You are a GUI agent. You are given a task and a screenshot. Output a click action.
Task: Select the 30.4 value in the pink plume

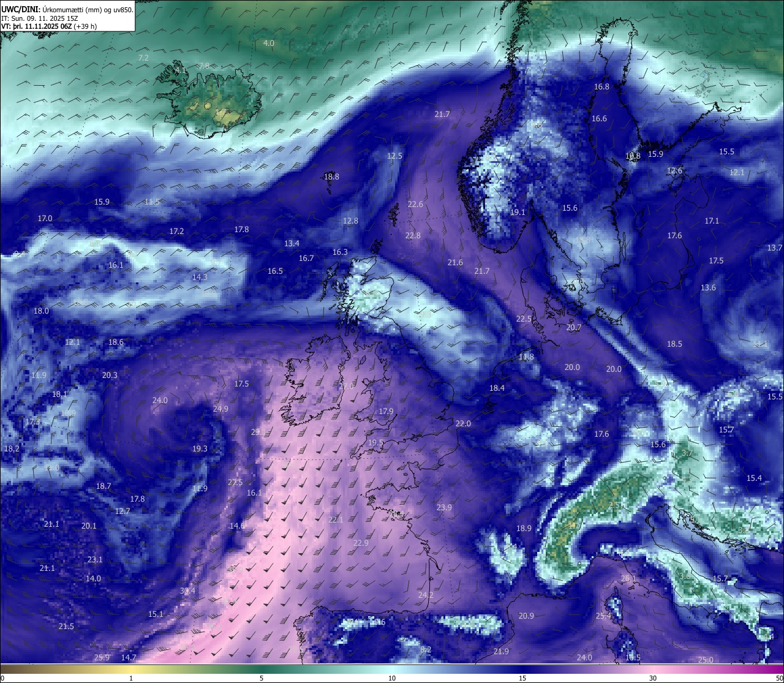tap(187, 591)
